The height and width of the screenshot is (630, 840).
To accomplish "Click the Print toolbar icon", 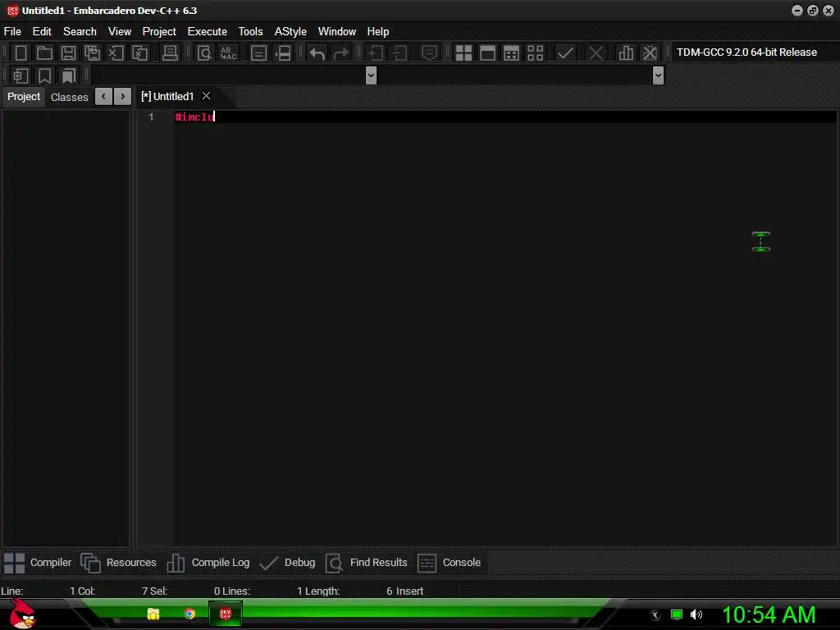I will click(x=170, y=52).
